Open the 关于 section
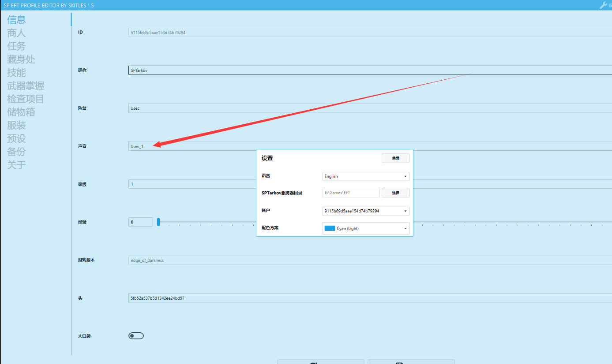Image resolution: width=612 pixels, height=364 pixels. 16,165
